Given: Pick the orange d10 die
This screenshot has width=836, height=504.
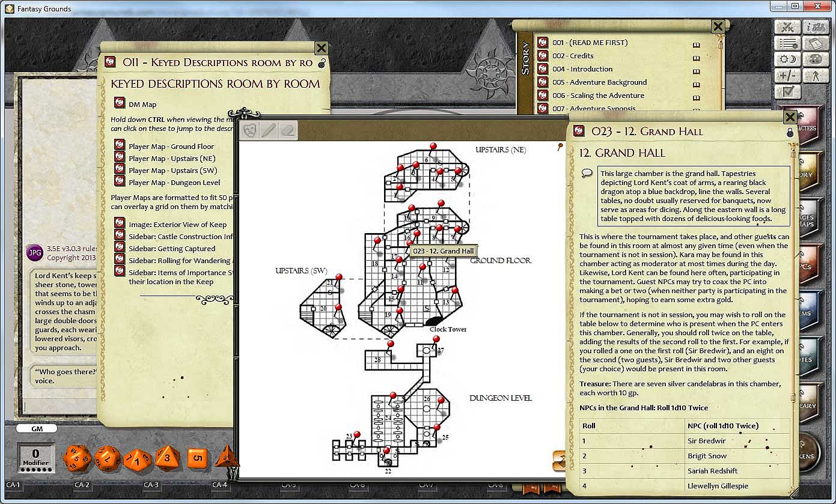Looking at the screenshot, I should click(x=138, y=460).
